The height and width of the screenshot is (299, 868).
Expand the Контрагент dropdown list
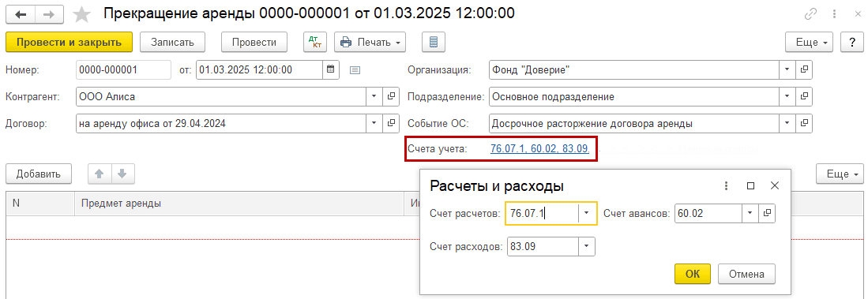coord(375,96)
